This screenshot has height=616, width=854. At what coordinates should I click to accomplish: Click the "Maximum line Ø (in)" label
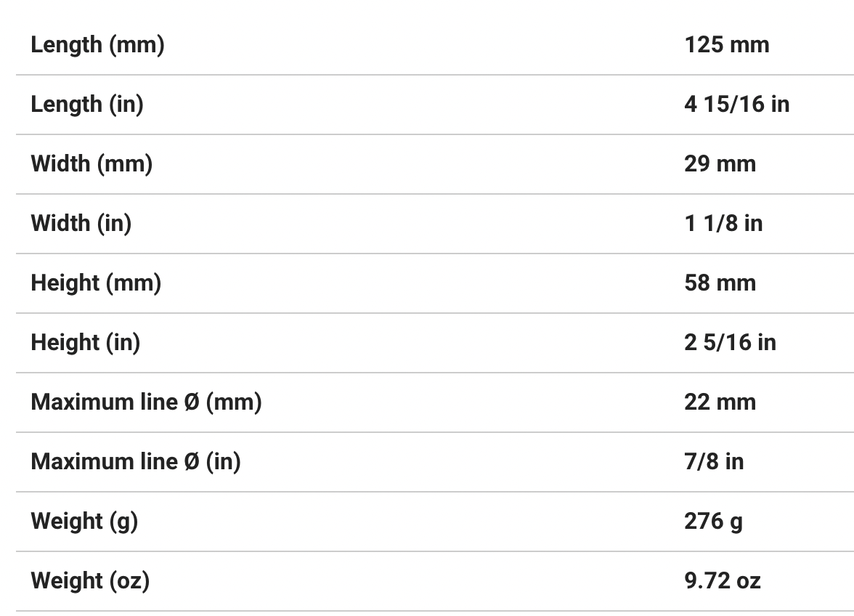[x=136, y=462]
